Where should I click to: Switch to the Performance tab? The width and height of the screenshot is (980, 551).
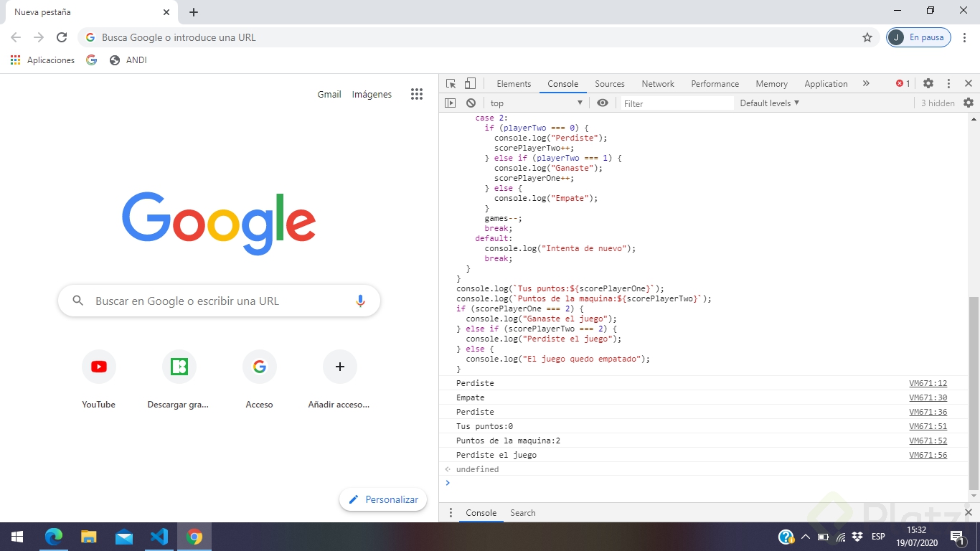click(715, 84)
